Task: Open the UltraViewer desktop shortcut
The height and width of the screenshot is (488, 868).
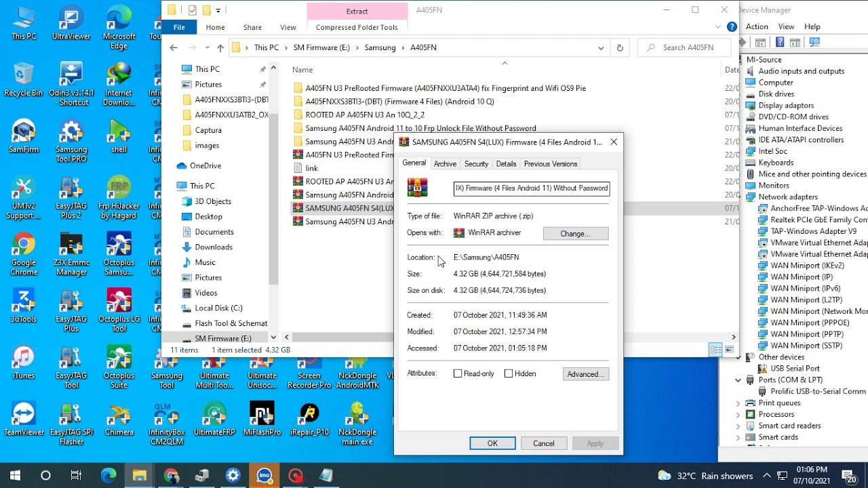Action: (x=71, y=24)
